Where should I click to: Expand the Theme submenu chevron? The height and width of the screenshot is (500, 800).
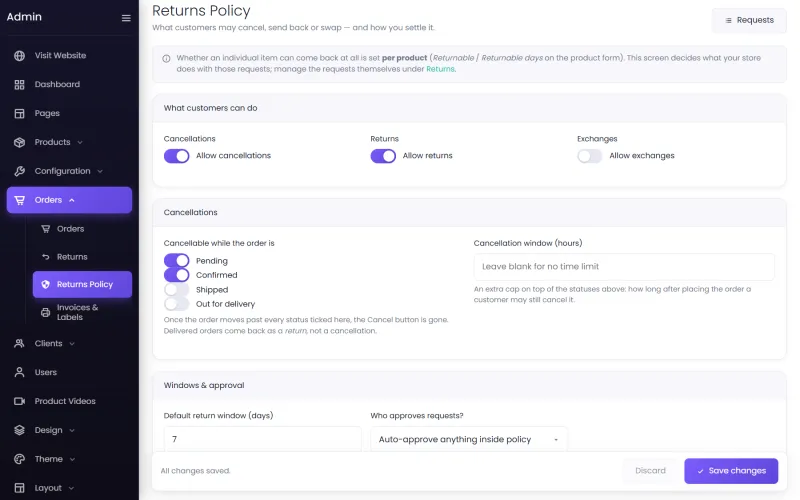point(72,459)
